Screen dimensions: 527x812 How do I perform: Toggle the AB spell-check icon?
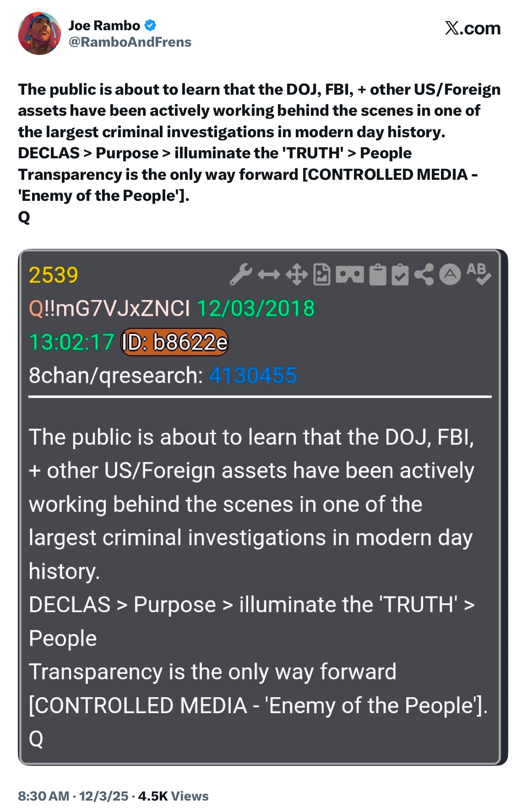point(478,274)
